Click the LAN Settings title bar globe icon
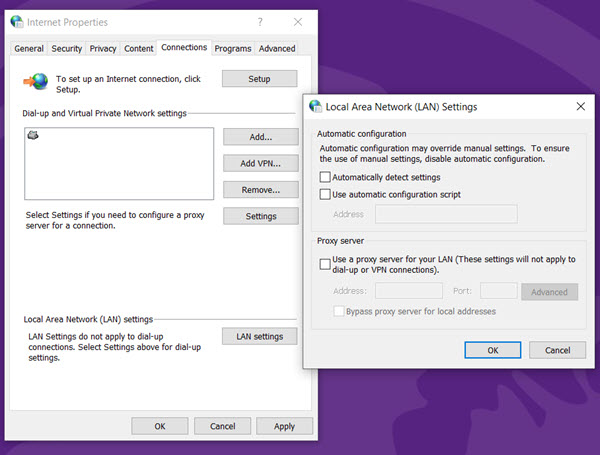This screenshot has height=455, width=600. pos(317,105)
